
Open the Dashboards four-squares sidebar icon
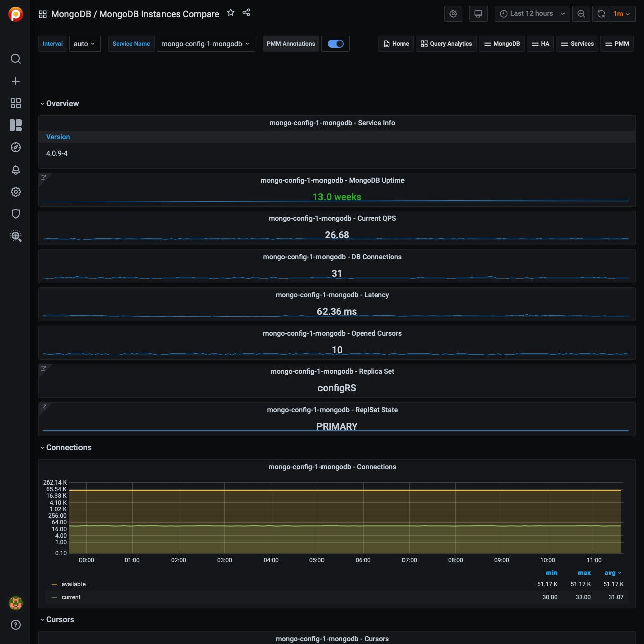pyautogui.click(x=16, y=103)
